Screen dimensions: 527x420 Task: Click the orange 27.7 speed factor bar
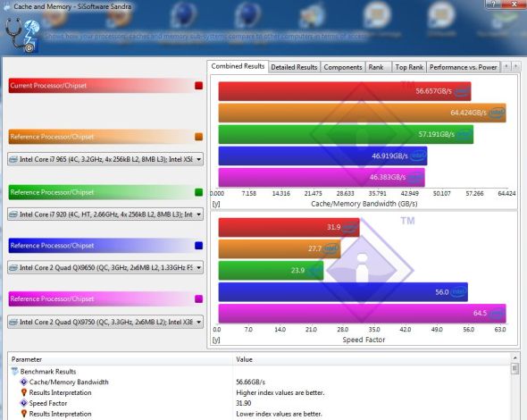(280, 248)
